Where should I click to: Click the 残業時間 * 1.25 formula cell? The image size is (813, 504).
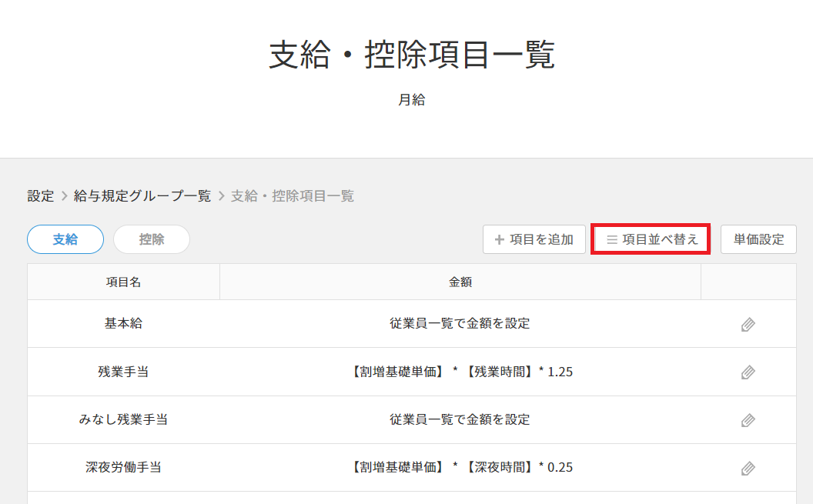[460, 372]
